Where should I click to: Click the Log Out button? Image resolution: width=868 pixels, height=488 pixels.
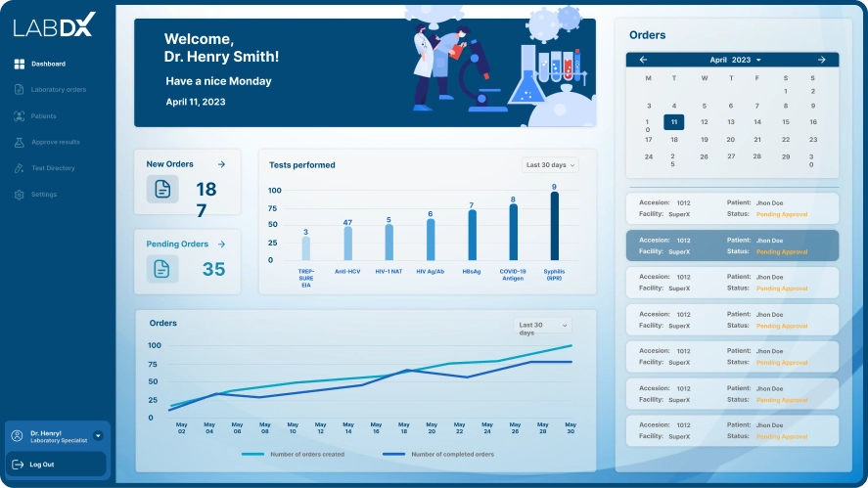pos(41,465)
